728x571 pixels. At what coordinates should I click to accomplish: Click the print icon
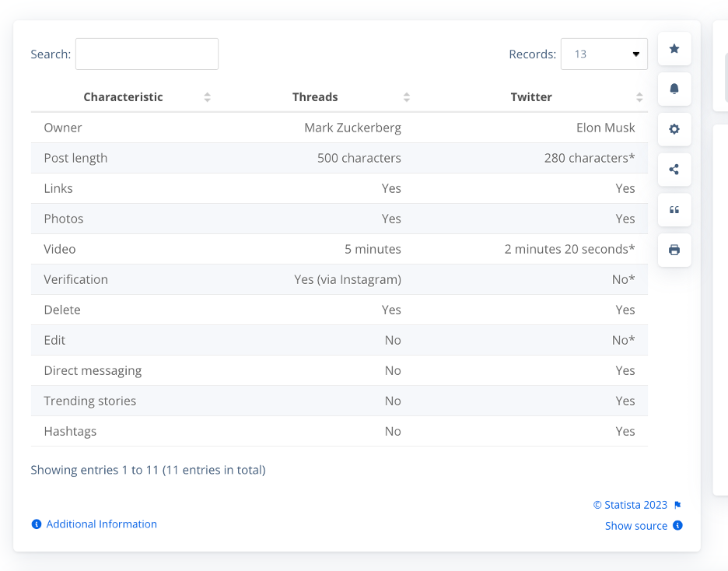click(674, 250)
